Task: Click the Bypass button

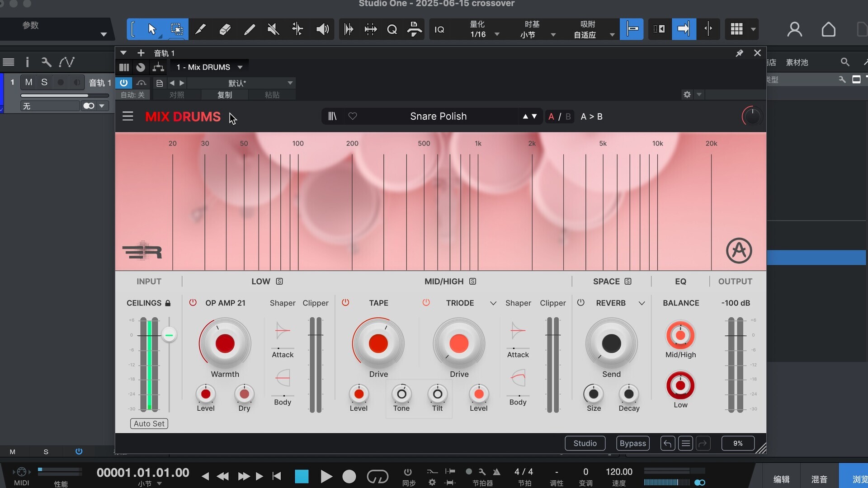Action: (x=632, y=443)
